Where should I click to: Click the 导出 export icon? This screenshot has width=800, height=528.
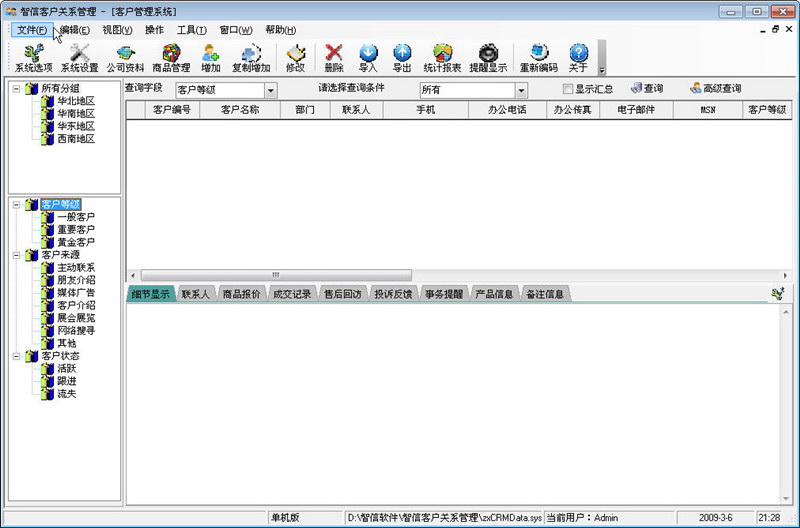(402, 58)
